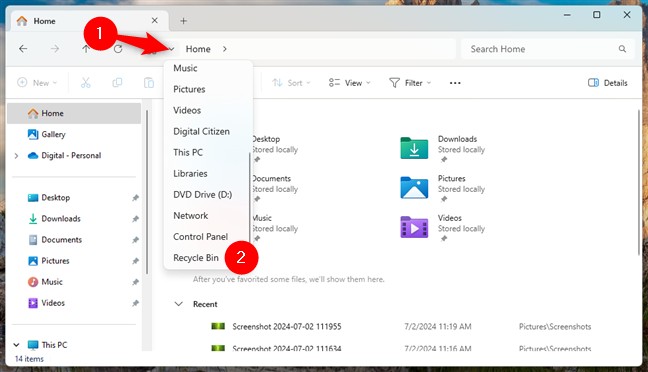Refresh the Home view
648x372 pixels.
point(118,49)
